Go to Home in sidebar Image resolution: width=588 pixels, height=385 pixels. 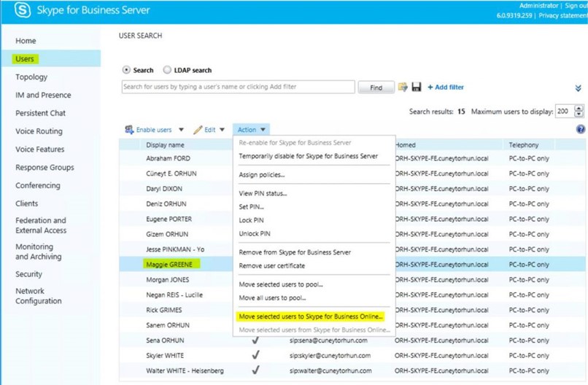click(x=26, y=41)
